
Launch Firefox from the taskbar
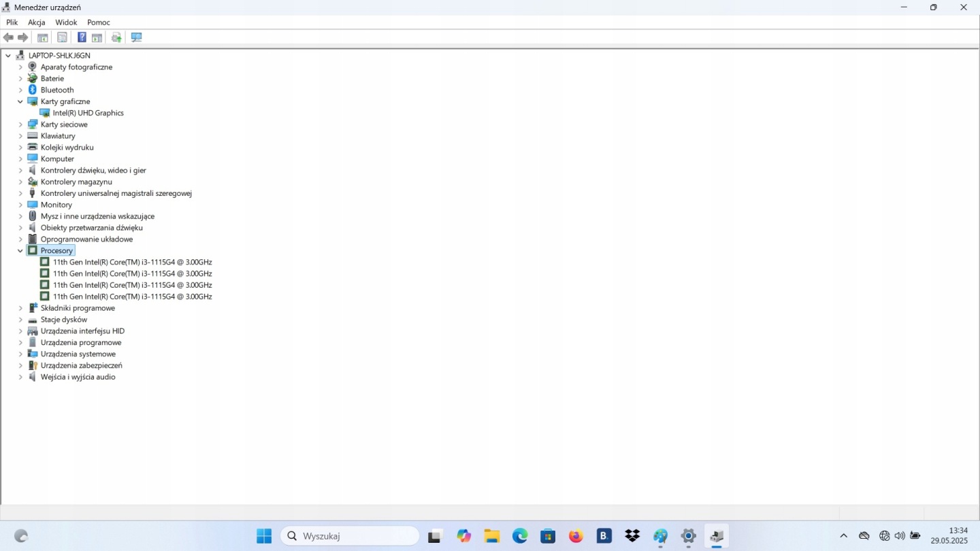[x=576, y=536]
